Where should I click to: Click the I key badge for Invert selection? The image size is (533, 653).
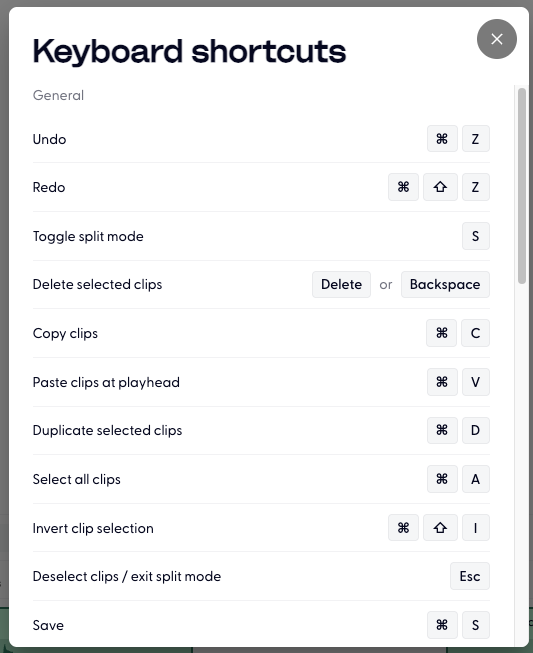[x=476, y=528]
